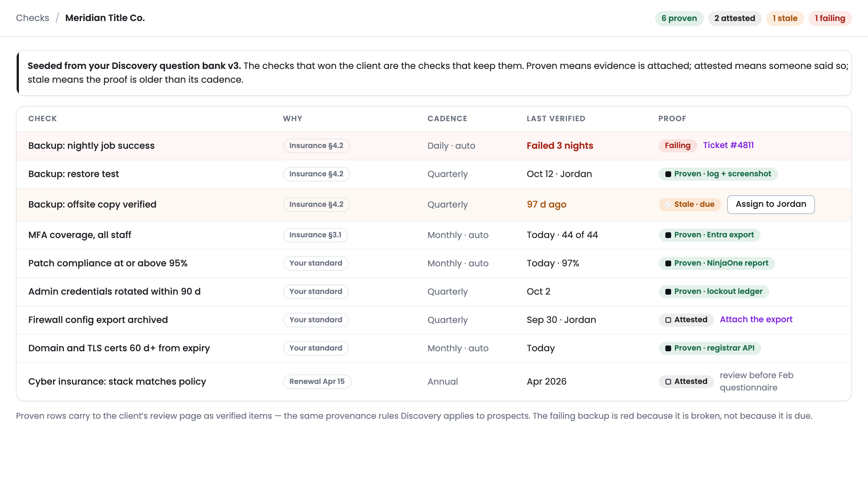Open Firewall config export archived check

coord(98,320)
